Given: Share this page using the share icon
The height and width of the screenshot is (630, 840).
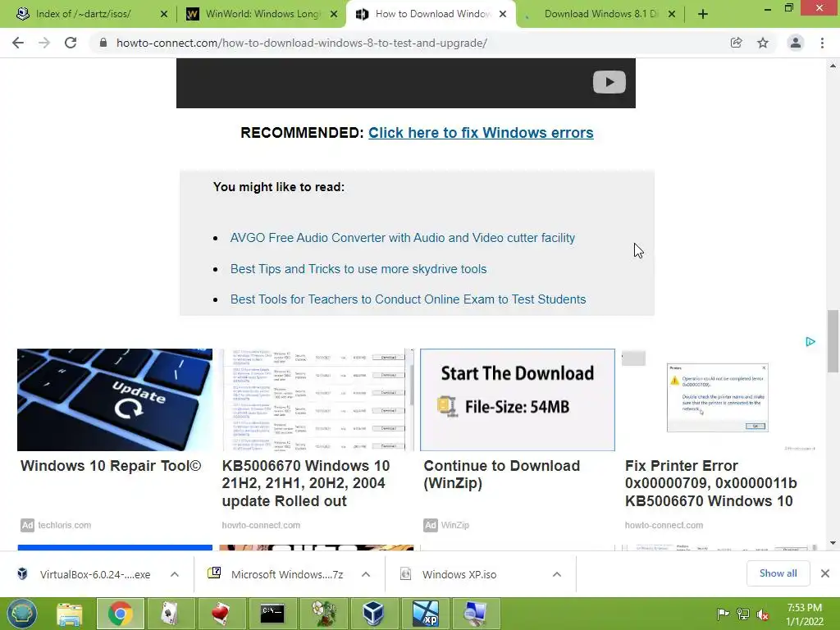Looking at the screenshot, I should (x=736, y=43).
